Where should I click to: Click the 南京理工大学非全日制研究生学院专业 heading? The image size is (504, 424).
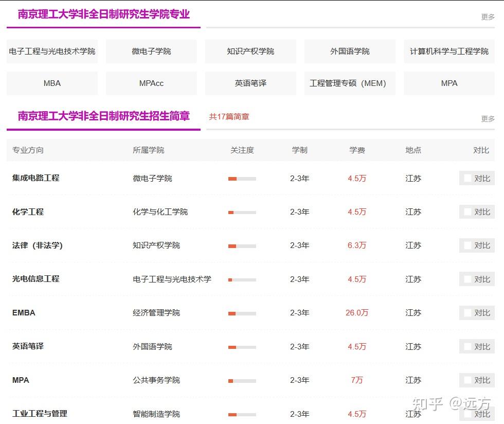click(x=104, y=14)
